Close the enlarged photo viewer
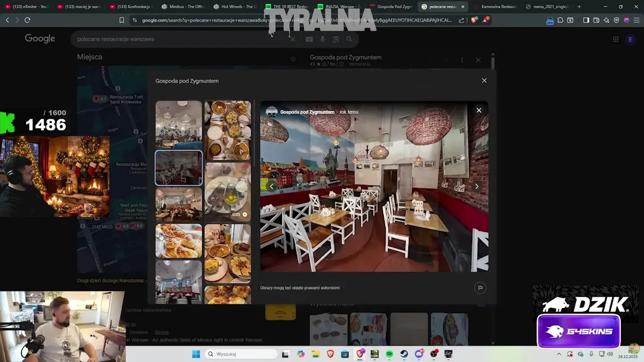This screenshot has width=644, height=362. tap(478, 110)
